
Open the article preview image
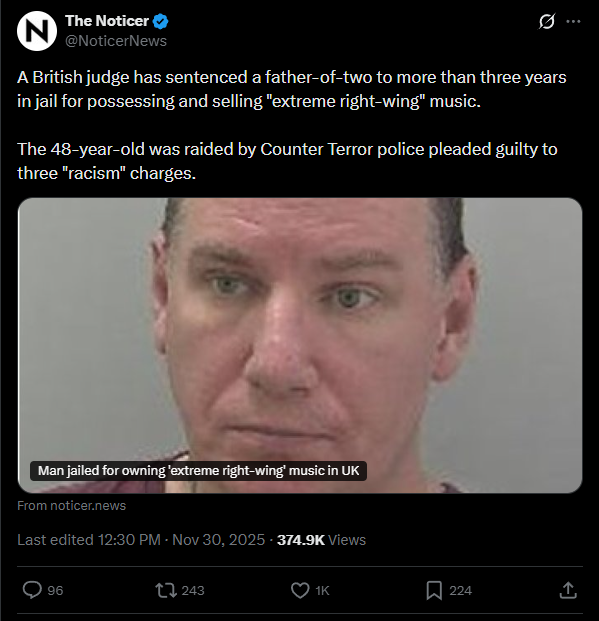[300, 345]
